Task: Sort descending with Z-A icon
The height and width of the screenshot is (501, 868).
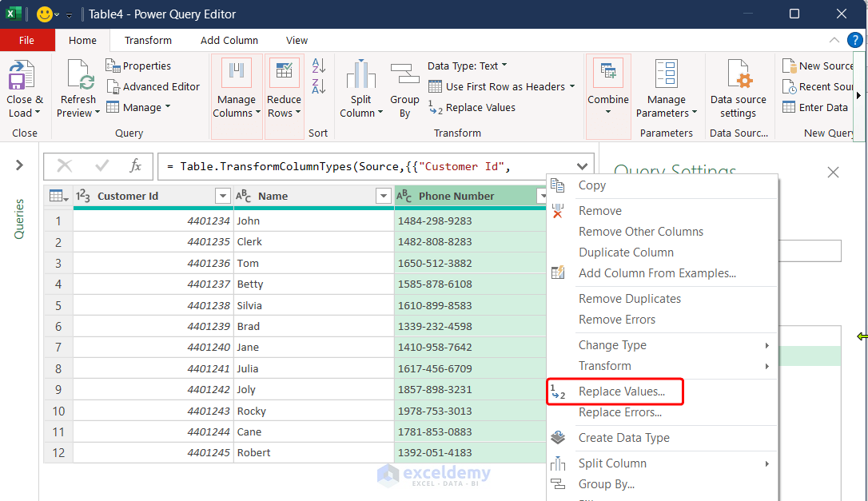Action: pos(318,86)
